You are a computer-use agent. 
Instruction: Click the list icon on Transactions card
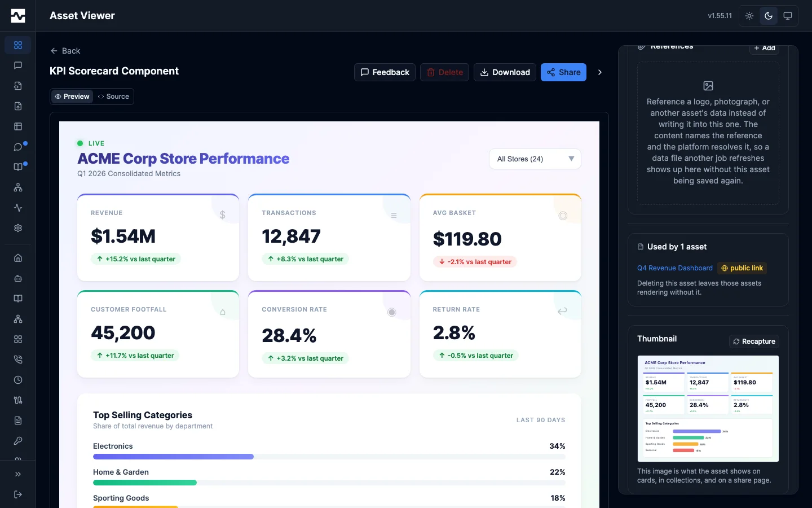pos(394,216)
